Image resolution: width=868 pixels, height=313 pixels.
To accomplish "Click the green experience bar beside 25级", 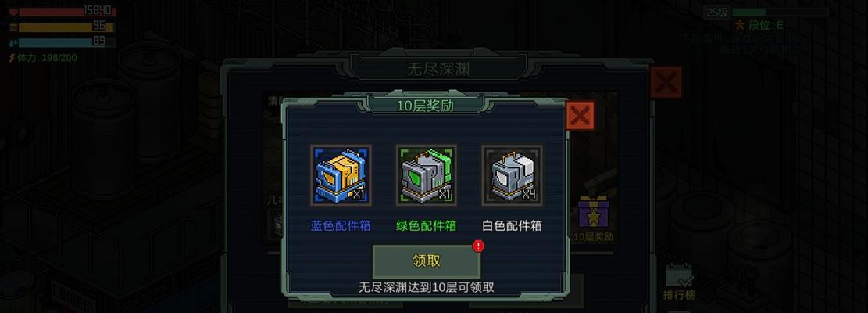I will pos(780,13).
